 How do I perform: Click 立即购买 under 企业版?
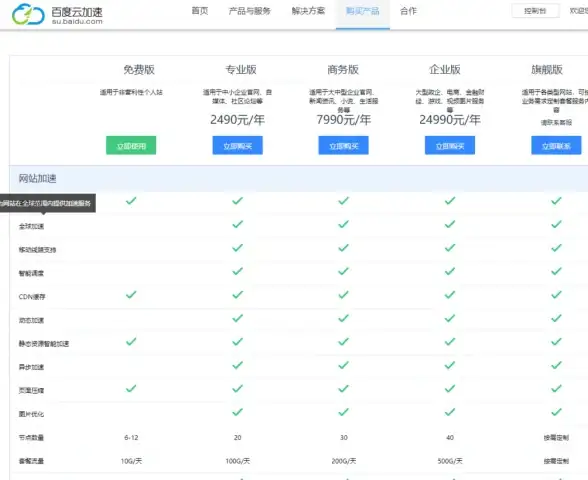pos(450,146)
